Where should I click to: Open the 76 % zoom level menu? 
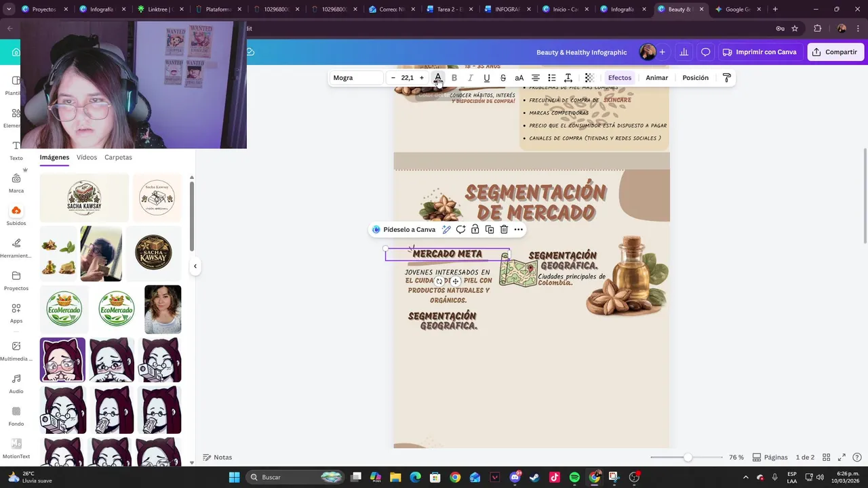click(x=736, y=457)
